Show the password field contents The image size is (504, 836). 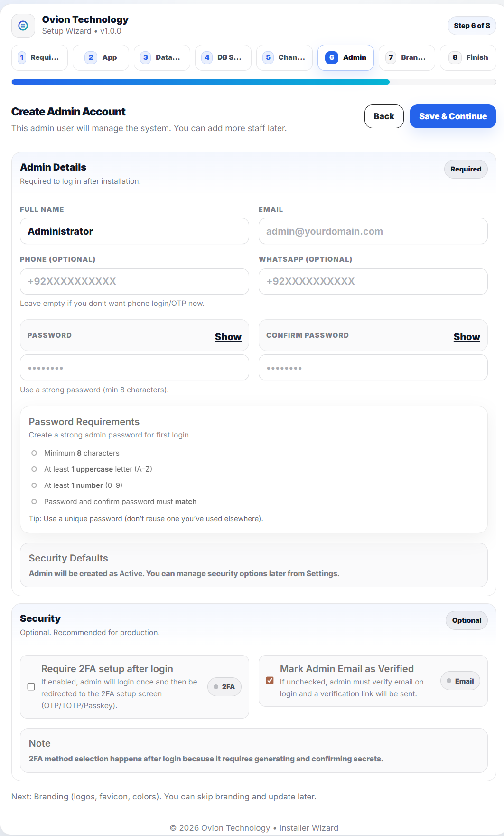[x=228, y=336]
